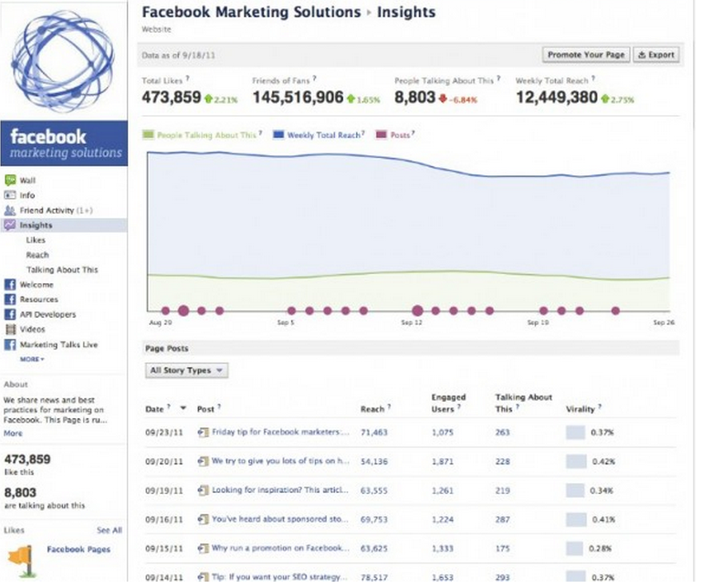
Task: Open Marketing Talks Live icon
Action: (10, 347)
